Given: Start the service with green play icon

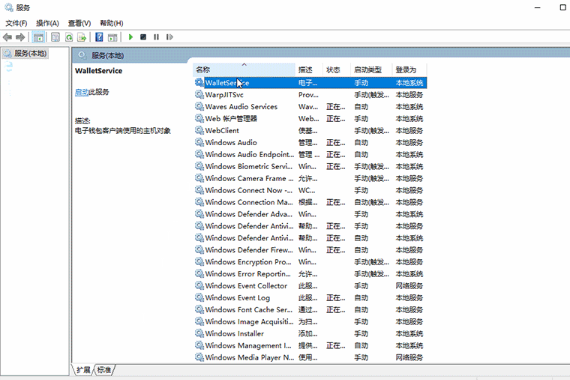Looking at the screenshot, I should point(131,37).
